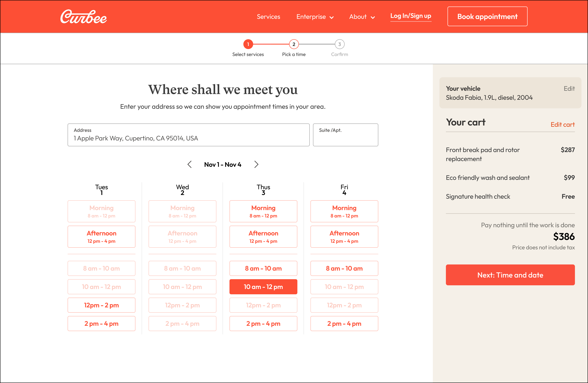588x383 pixels.
Task: Pick Wednesday 8 am - 10 am slot
Action: coord(182,268)
